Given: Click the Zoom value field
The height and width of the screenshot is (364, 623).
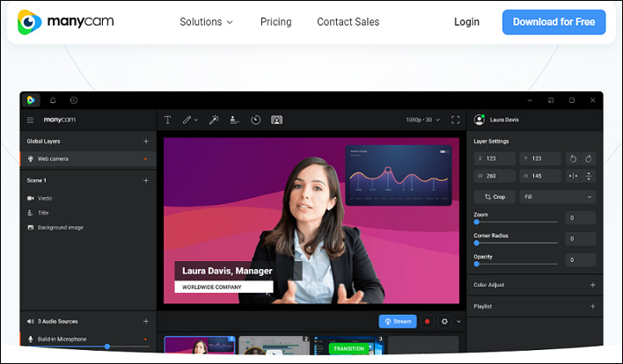Looking at the screenshot, I should point(581,217).
